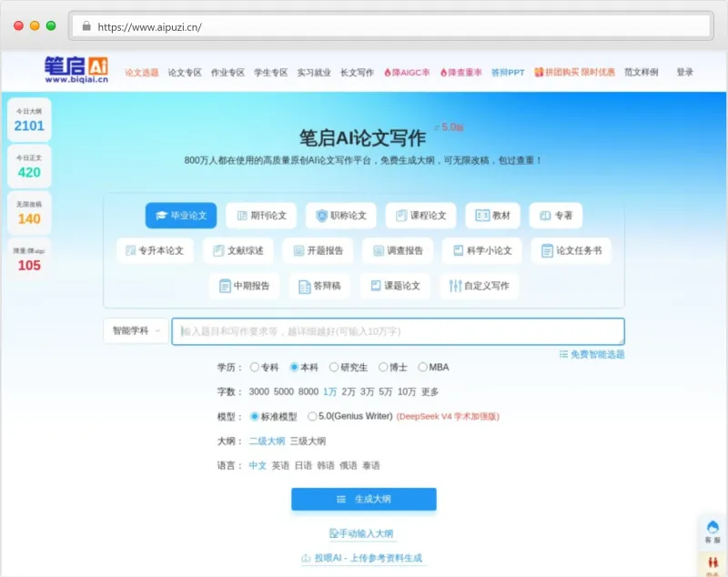Viewport: 728px width, 577px height.
Task: Select 5.0(Genius Writer) model radio button
Action: (x=312, y=417)
